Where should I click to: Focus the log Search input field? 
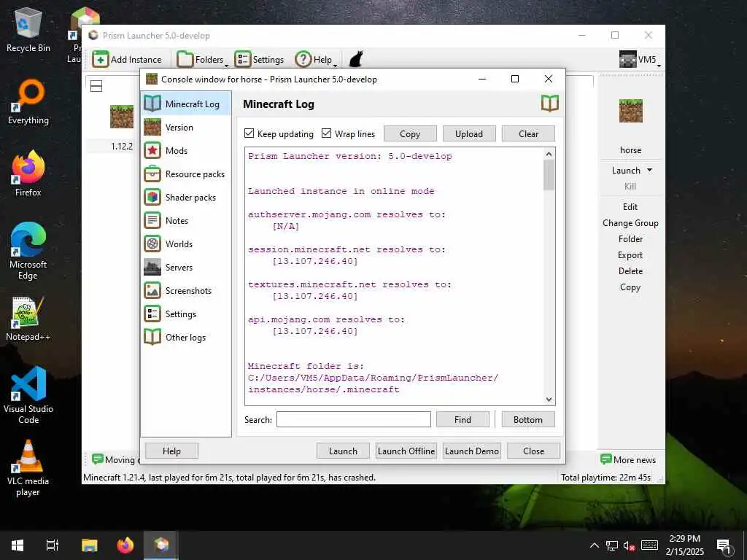pos(354,419)
